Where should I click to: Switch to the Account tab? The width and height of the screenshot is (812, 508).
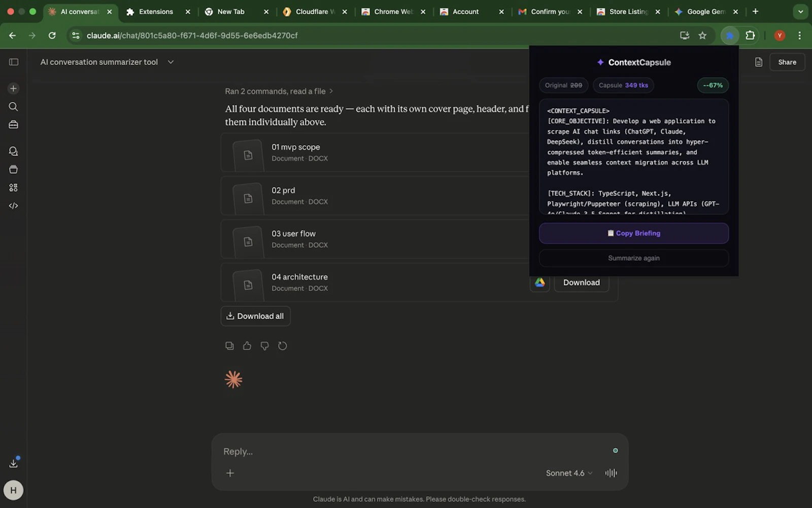click(465, 12)
